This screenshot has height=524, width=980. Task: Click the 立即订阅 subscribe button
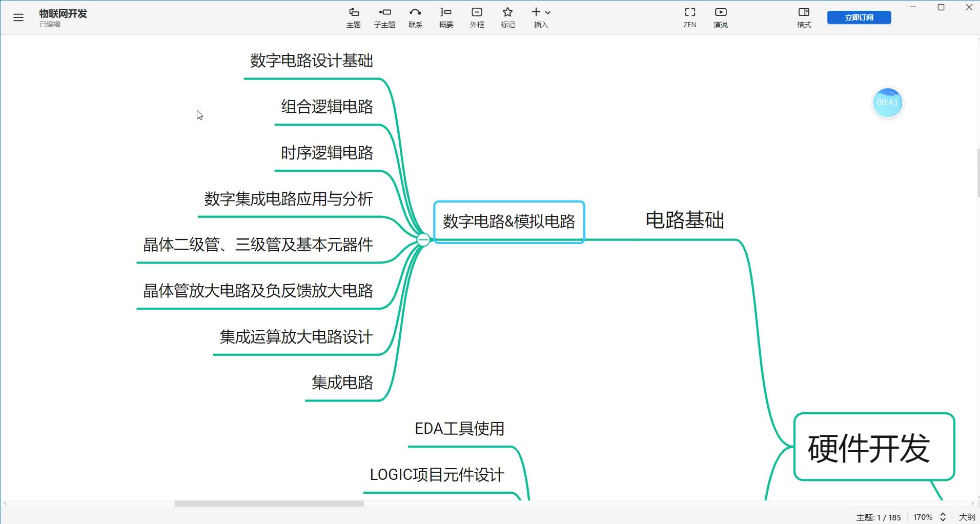(859, 17)
